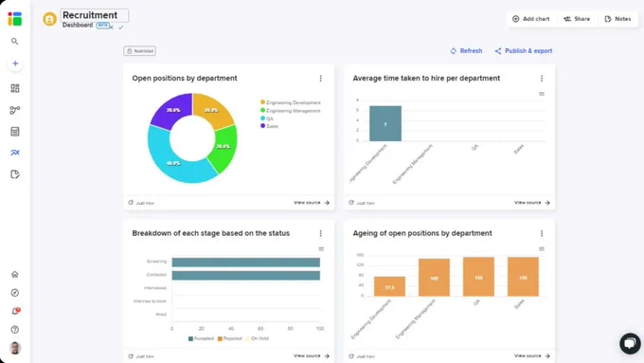Click the 77.5 bar in Ageing chart
Image resolution: width=644 pixels, height=363 pixels.
coord(389,286)
